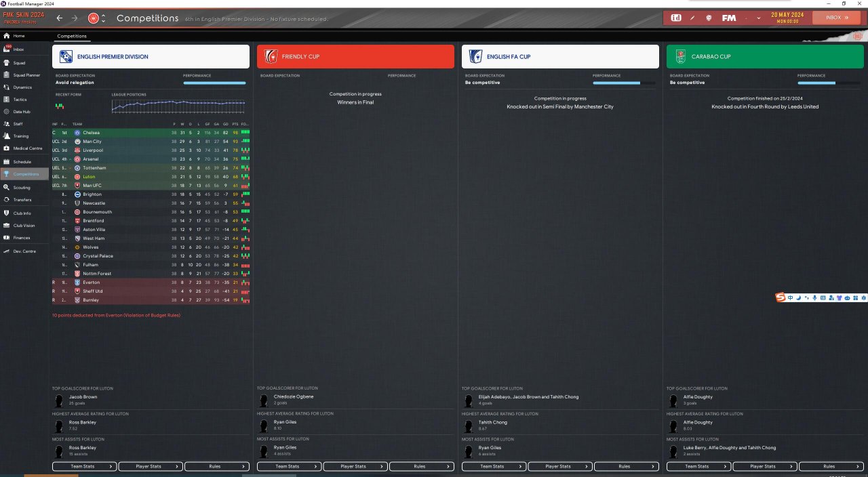The height and width of the screenshot is (477, 868).
Task: Select the Competitions tab under the header
Action: 71,36
